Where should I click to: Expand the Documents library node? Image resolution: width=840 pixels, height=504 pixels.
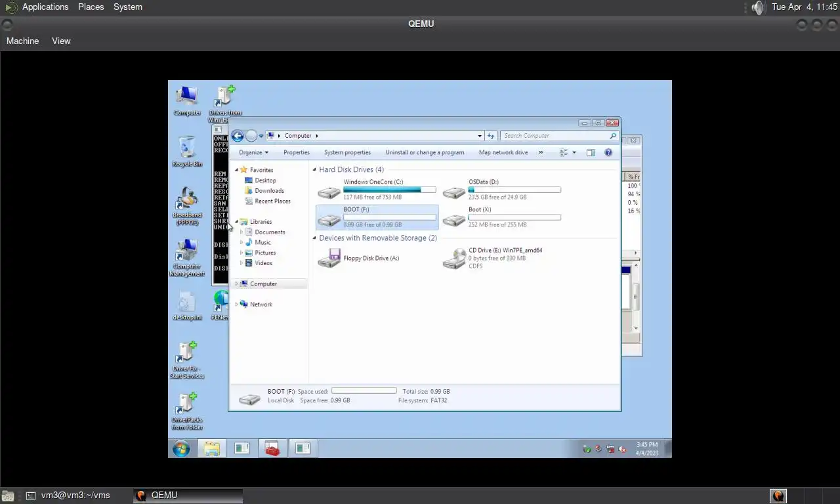[x=241, y=232]
